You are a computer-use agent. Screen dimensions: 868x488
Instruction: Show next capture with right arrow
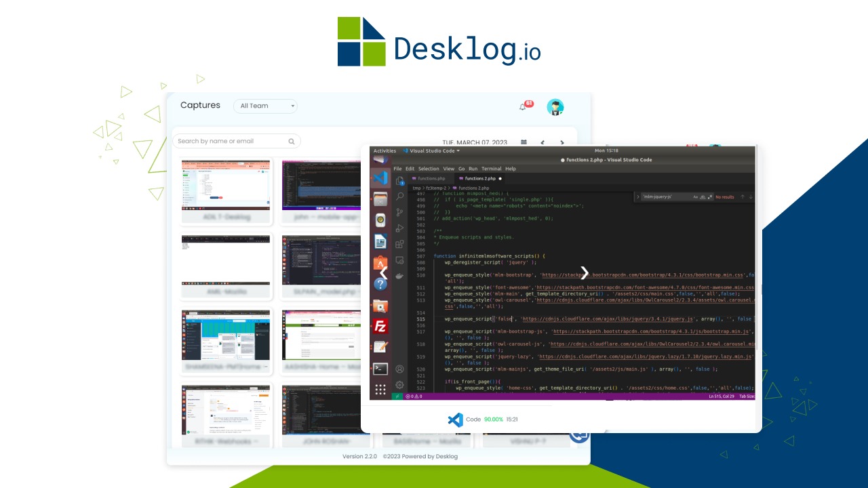tap(585, 272)
